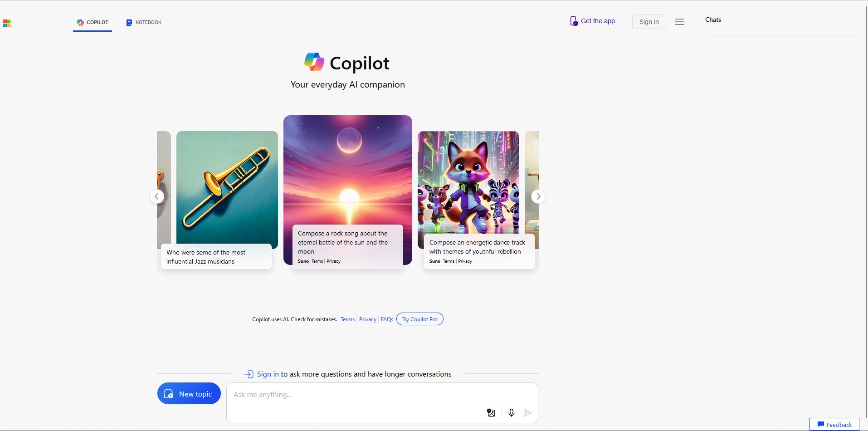The image size is (868, 431).
Task: Go to previous carousel card
Action: point(157,196)
